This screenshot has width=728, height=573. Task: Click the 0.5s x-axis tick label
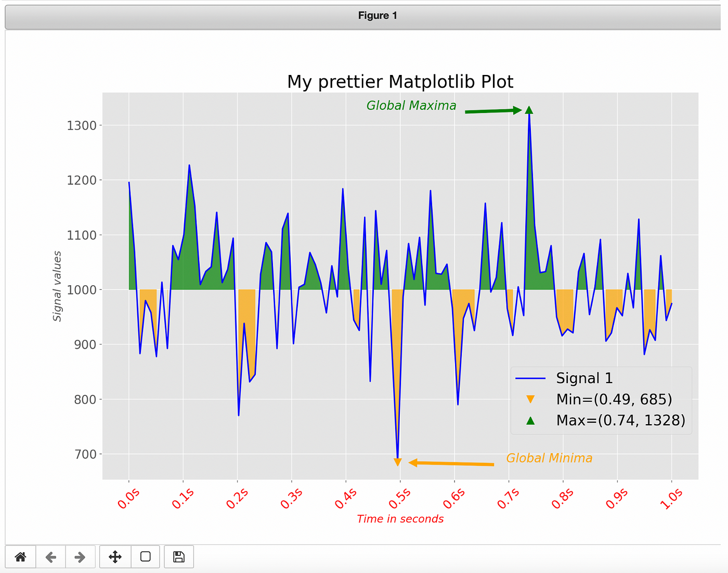[x=400, y=498]
